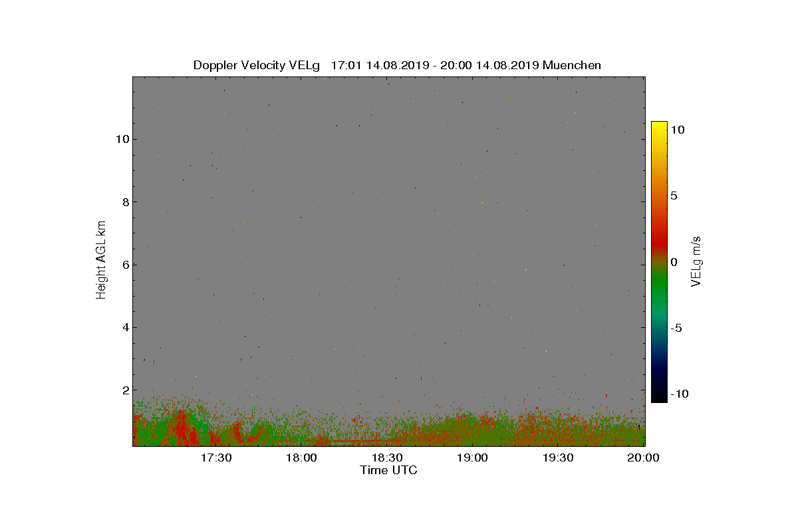This screenshot has height=532, width=798.
Task: Click the yellow top of the colorbar
Action: click(x=659, y=128)
